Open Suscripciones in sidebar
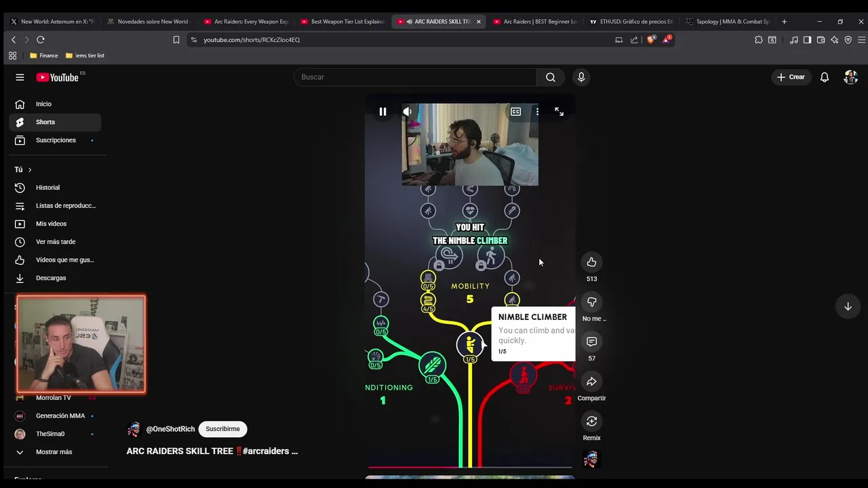Viewport: 868px width, 488px height. pos(55,140)
